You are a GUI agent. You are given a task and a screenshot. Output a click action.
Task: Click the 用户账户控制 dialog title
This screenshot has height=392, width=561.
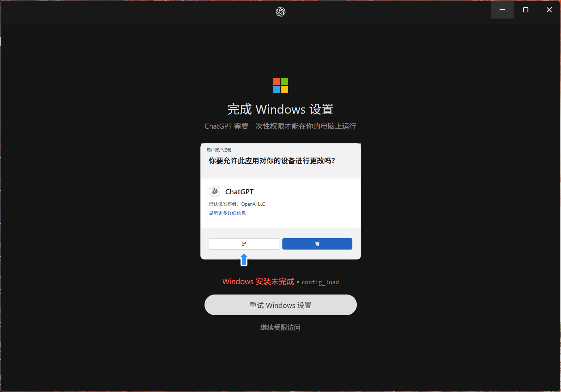click(x=219, y=150)
